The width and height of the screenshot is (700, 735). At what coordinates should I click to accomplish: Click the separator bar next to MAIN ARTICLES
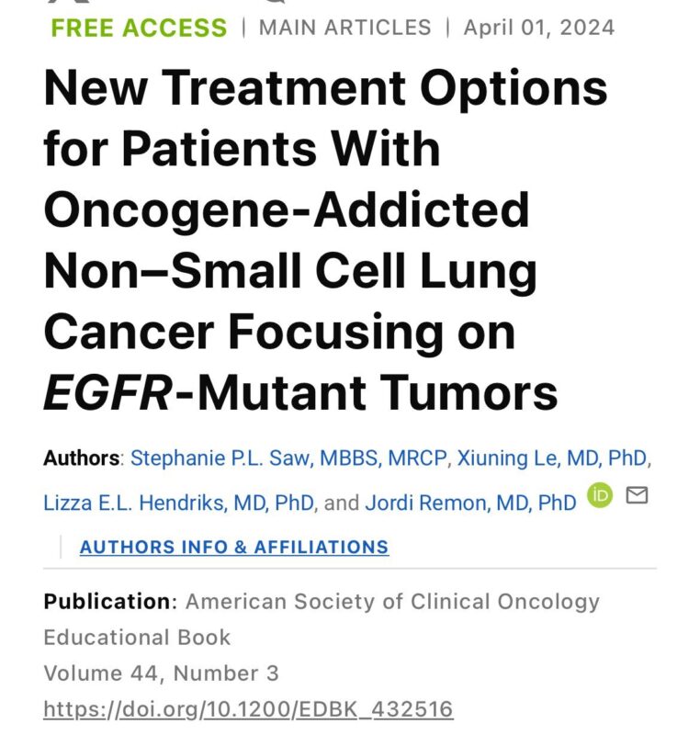point(244,28)
